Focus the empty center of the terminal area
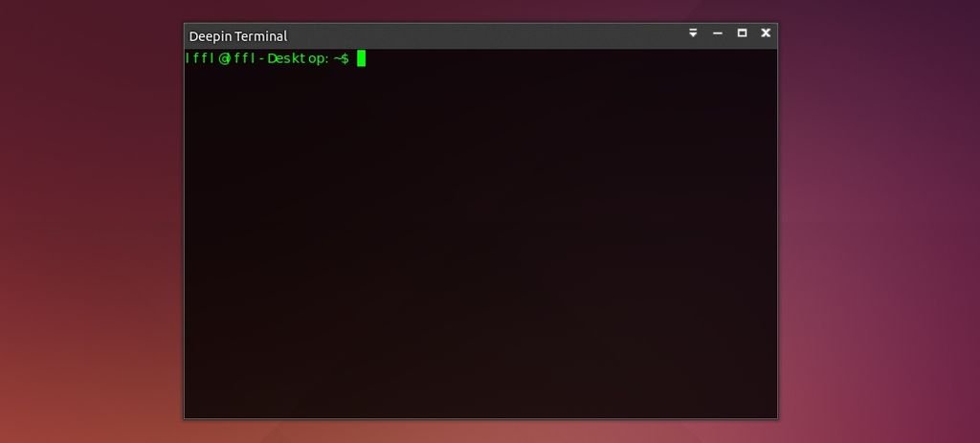The height and width of the screenshot is (443, 980). [x=480, y=233]
